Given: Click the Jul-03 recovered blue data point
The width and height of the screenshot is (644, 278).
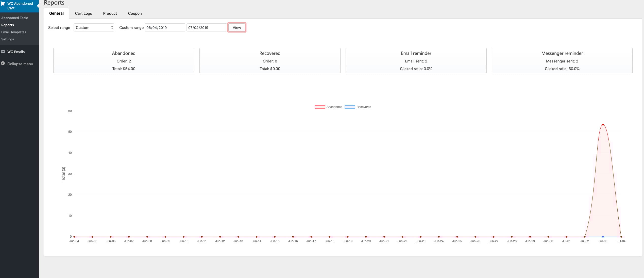Looking at the screenshot, I should click(603, 237).
